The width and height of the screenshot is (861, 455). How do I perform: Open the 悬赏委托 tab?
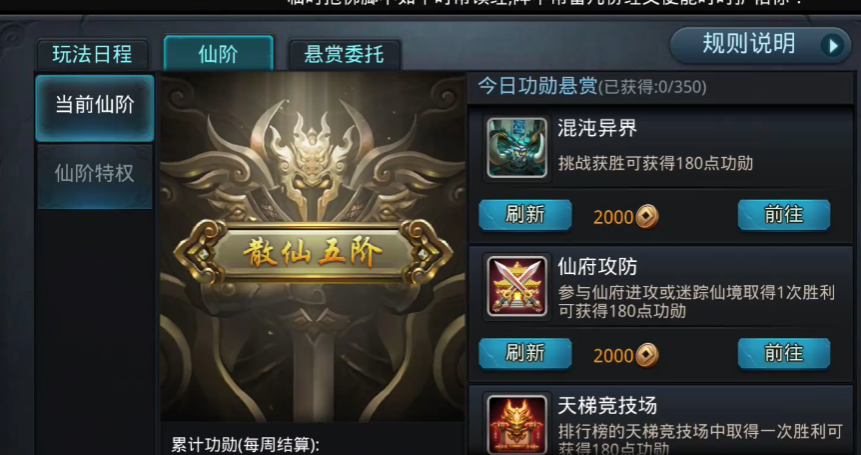pyautogui.click(x=344, y=54)
